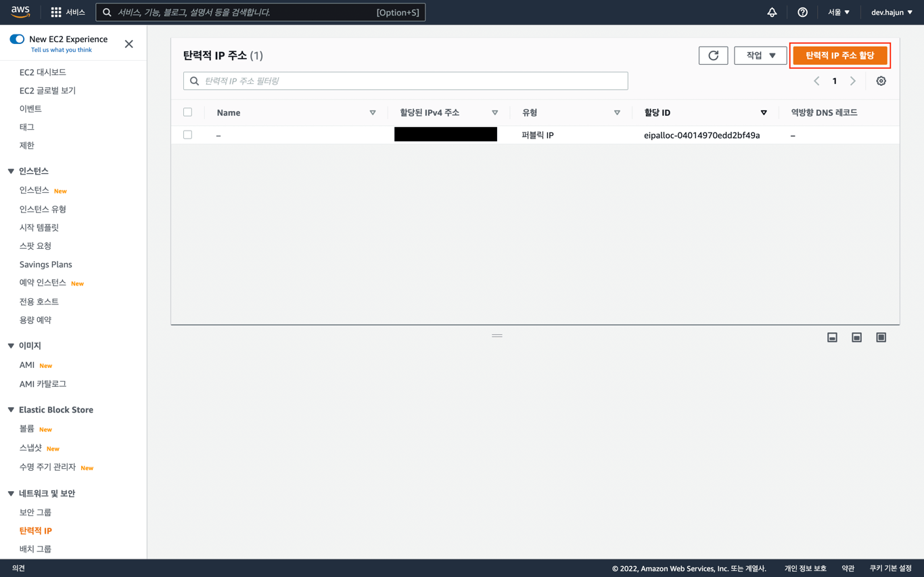The width and height of the screenshot is (924, 577).
Task: Refresh the elastic IP list
Action: coord(713,55)
